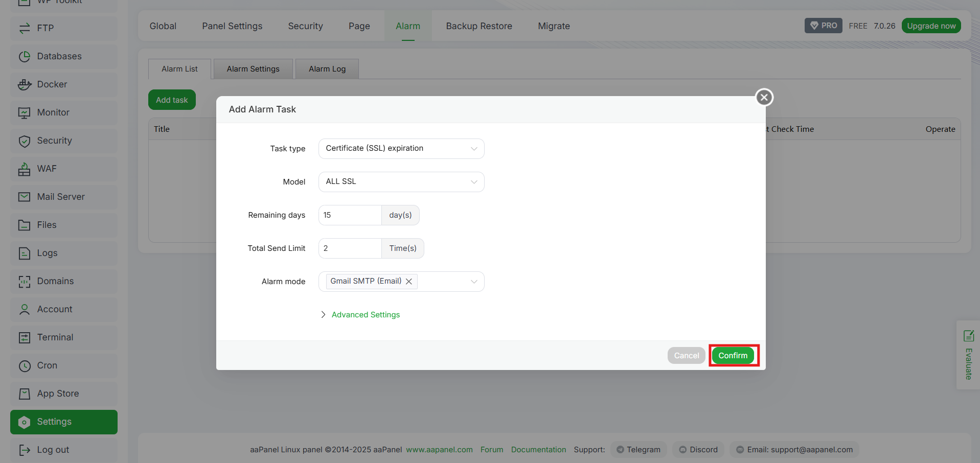Open the Documentation link
The width and height of the screenshot is (980, 463).
[x=538, y=450]
